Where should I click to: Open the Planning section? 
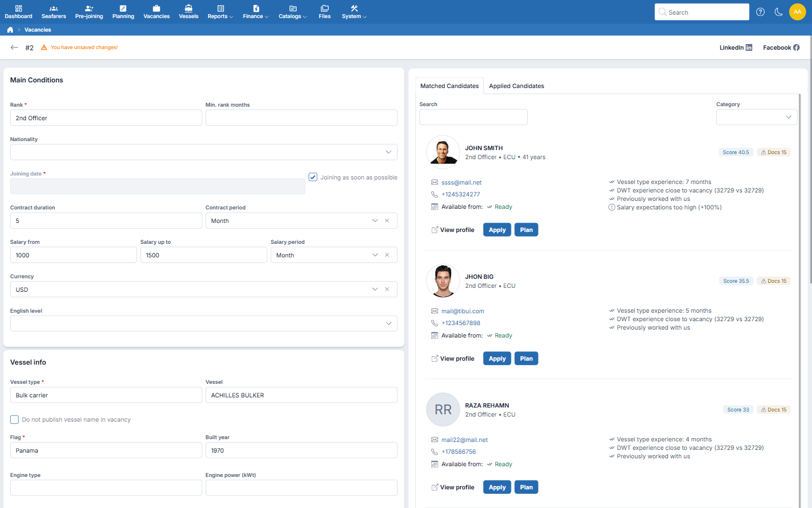[x=123, y=12]
